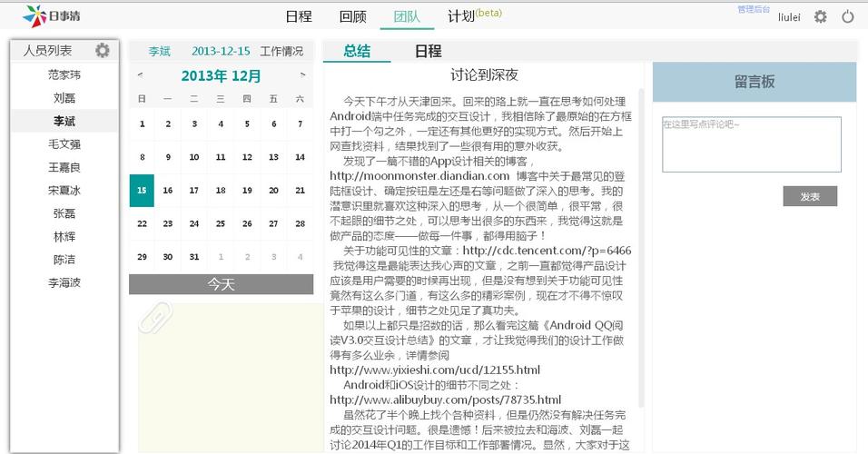This screenshot has width=868, height=454.
Task: Select December 10 in calendar
Action: click(194, 157)
